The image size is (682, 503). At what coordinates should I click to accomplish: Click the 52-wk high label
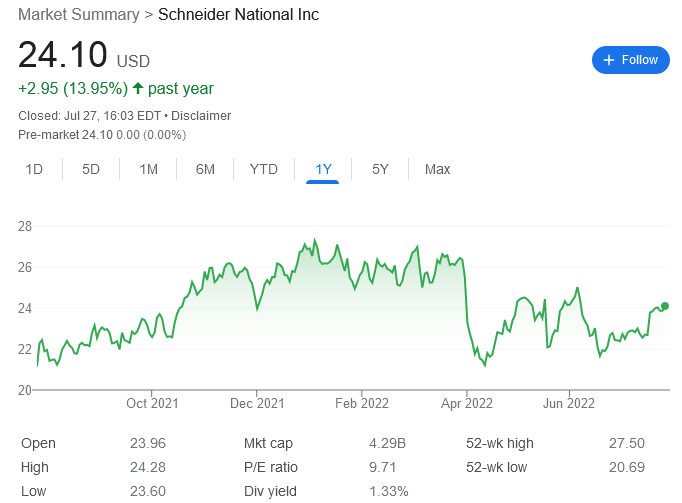(x=500, y=443)
